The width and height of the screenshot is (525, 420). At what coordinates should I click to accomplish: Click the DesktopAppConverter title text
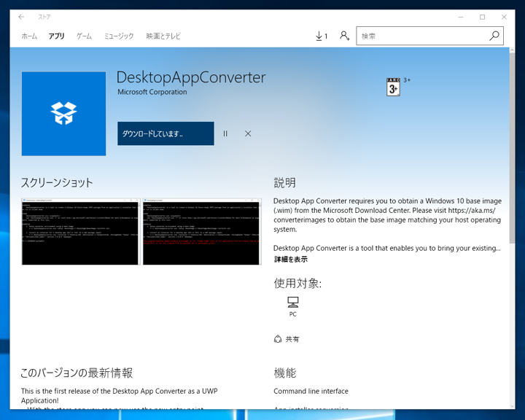tap(191, 77)
